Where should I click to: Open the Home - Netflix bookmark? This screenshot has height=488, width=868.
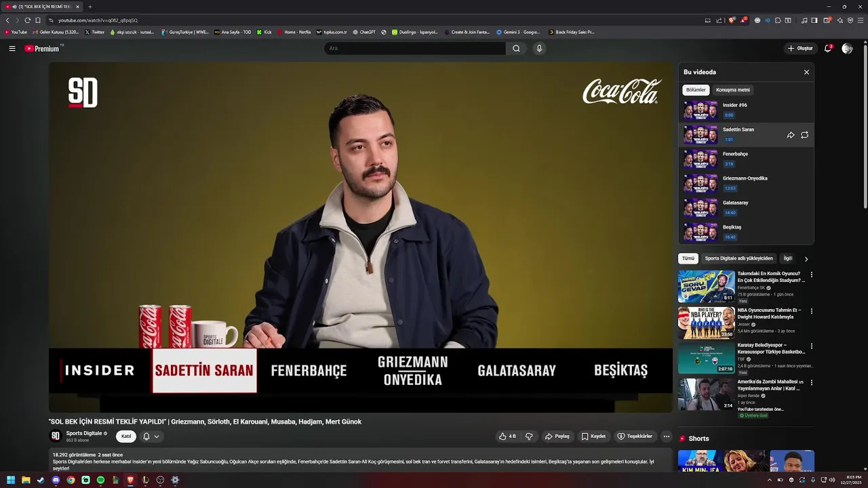[x=294, y=32]
